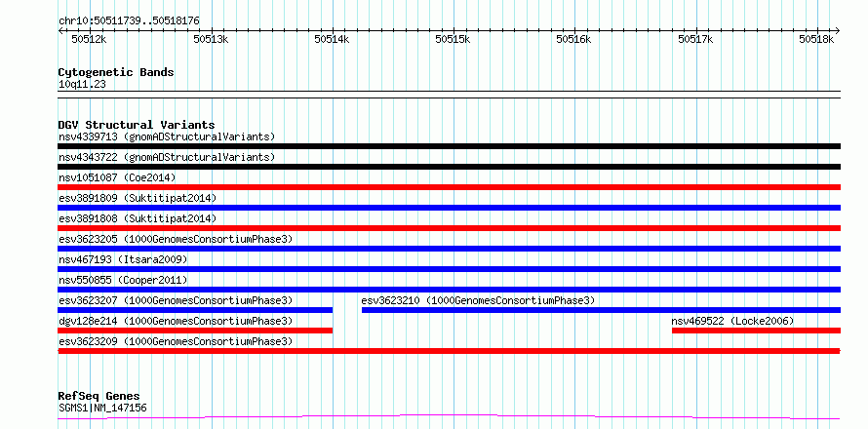This screenshot has width=868, height=429.
Task: Open nsv550855 (Cooper2011) variant label
Action: (123, 280)
